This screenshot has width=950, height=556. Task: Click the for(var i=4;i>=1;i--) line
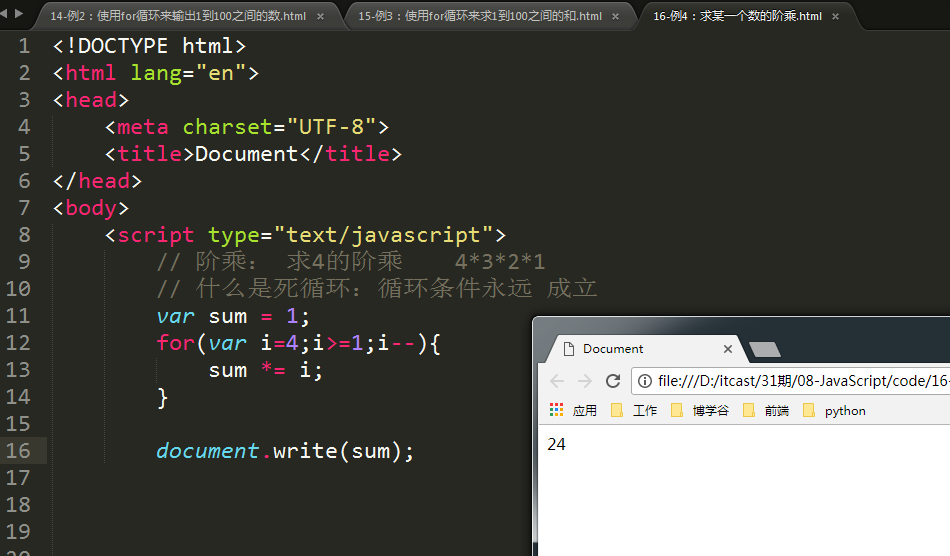[x=299, y=343]
